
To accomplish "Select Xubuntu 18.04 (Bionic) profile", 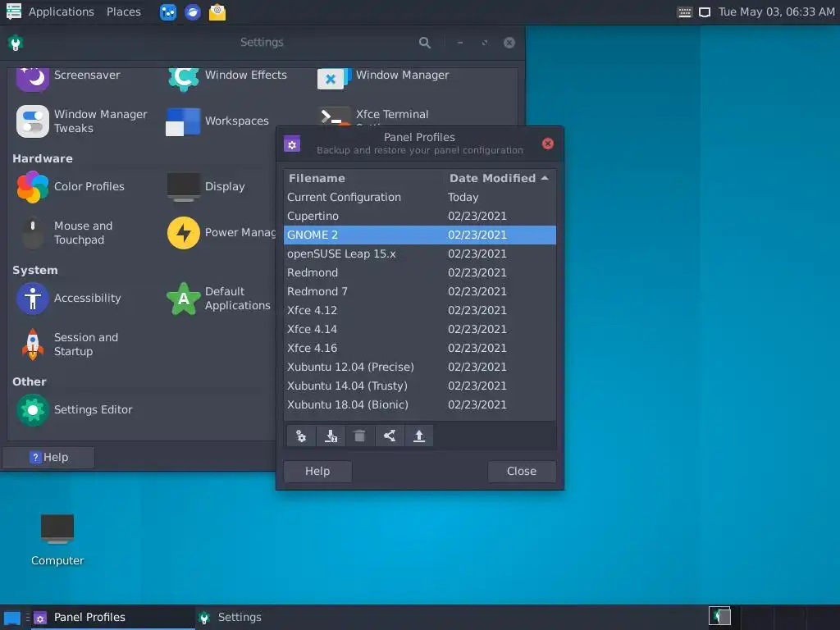I will [420, 404].
